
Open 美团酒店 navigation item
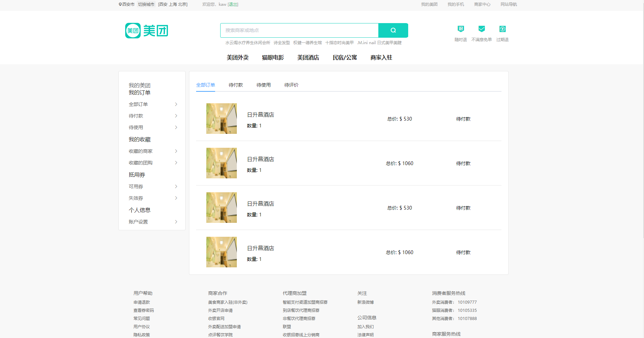tap(308, 57)
